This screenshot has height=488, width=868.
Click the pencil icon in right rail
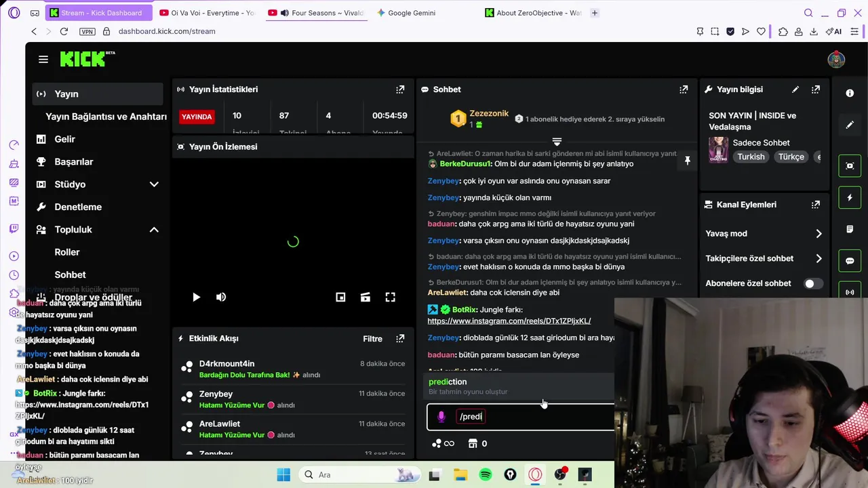[x=850, y=125]
